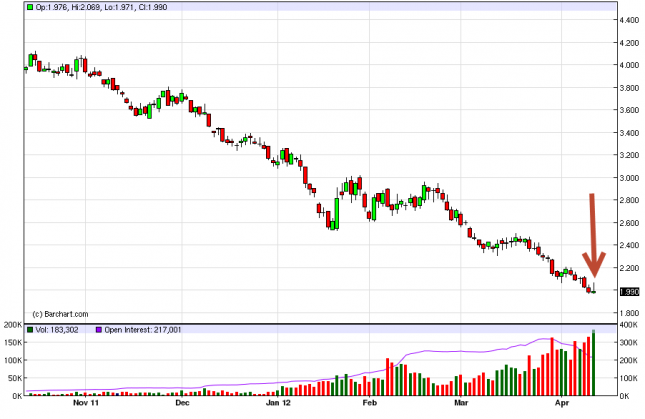Click the Jan 12 date label
This screenshot has height=419, width=645.
click(x=278, y=403)
